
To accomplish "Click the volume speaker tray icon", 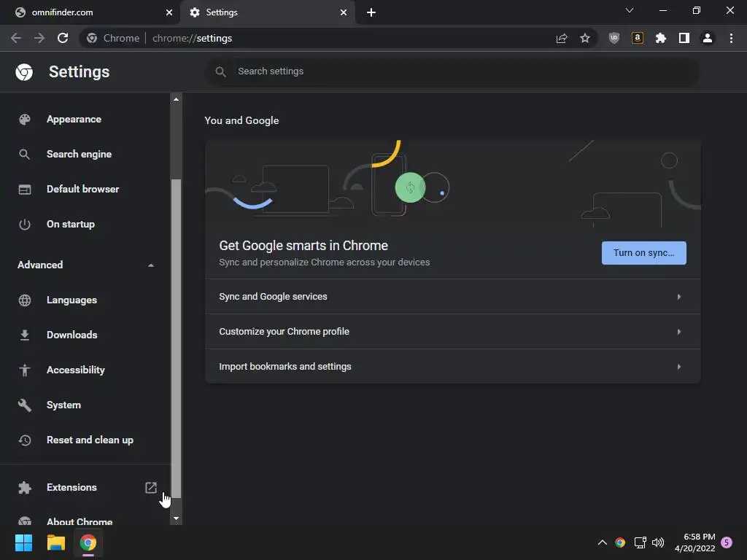I will point(658,542).
